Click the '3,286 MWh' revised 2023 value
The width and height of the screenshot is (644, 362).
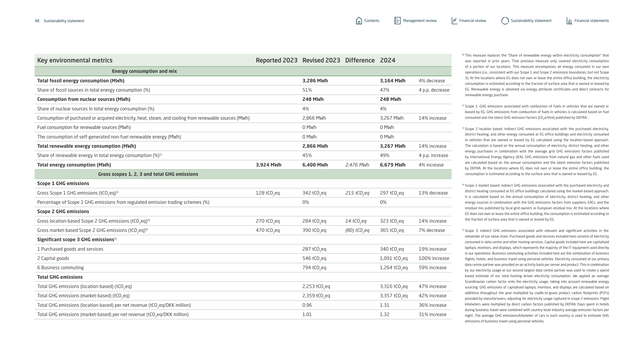[315, 81]
